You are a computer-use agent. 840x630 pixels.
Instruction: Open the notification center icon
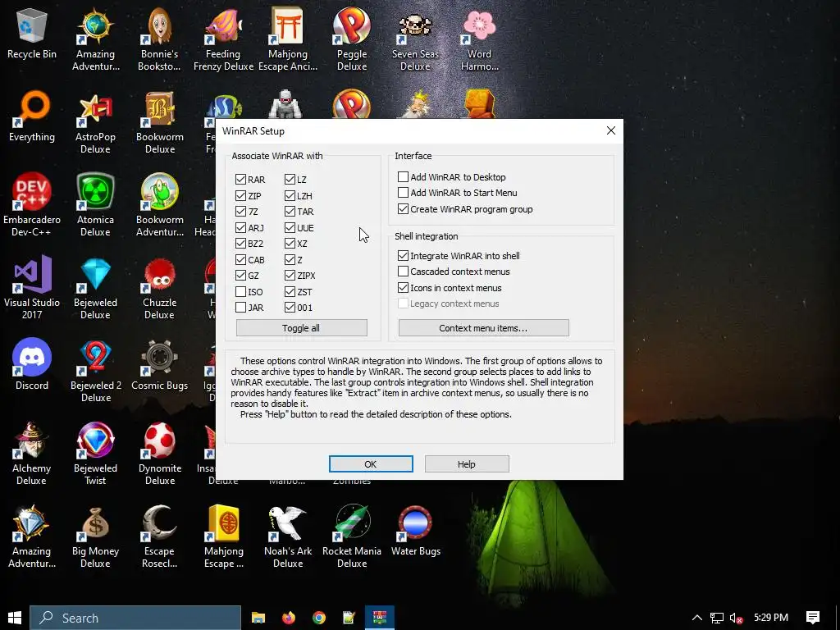[813, 618]
